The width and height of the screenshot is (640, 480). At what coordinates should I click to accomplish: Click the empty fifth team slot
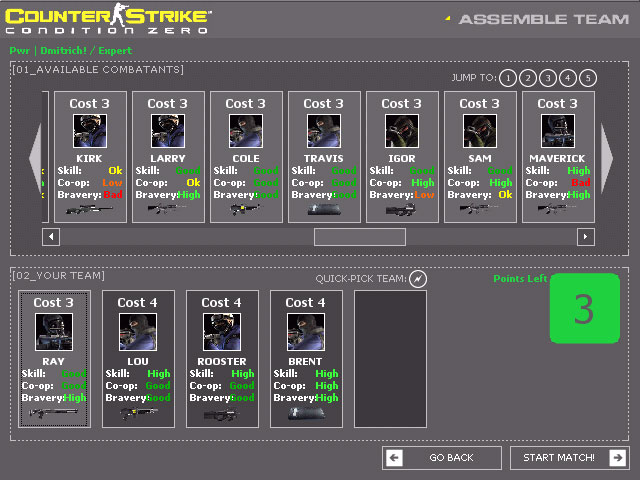click(x=390, y=359)
